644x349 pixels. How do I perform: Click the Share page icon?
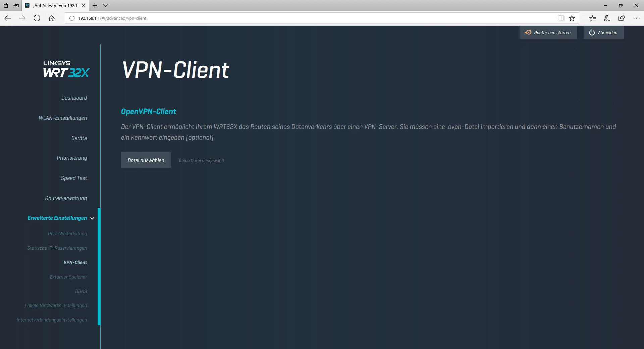(x=622, y=18)
